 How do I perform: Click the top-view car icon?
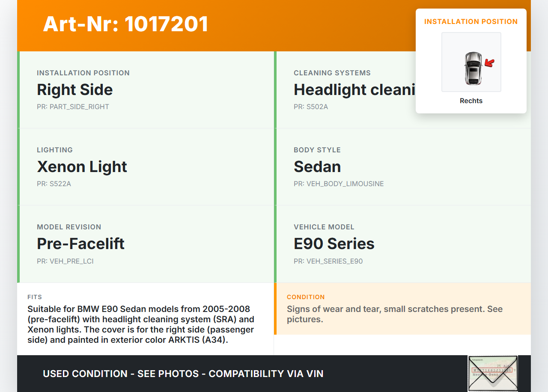pyautogui.click(x=473, y=68)
